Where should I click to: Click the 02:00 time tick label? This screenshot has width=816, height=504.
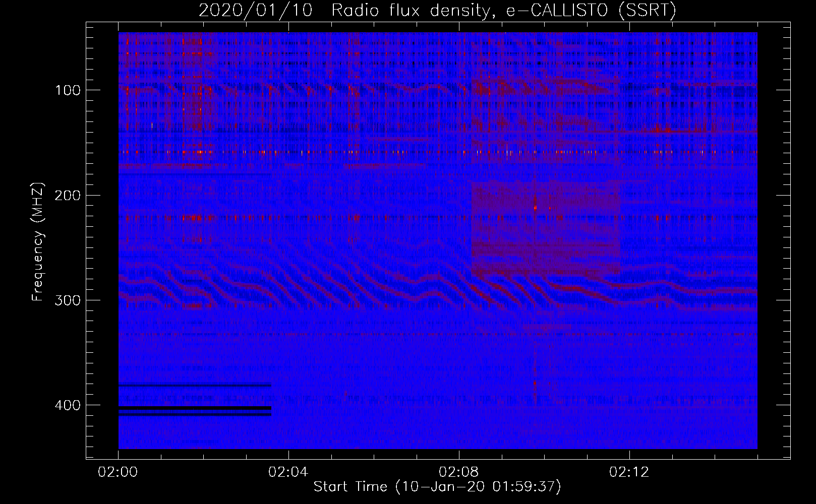click(118, 472)
